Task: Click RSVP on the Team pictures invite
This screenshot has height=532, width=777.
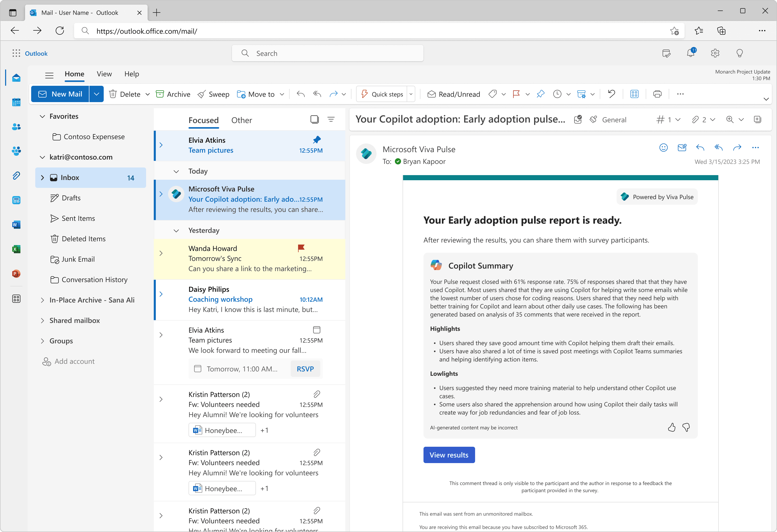Action: [x=305, y=369]
